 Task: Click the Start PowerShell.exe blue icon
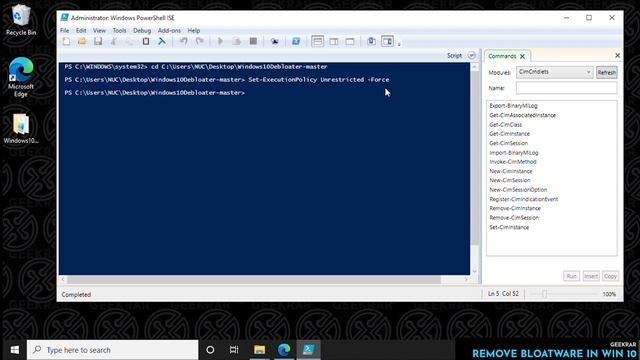tap(296, 41)
